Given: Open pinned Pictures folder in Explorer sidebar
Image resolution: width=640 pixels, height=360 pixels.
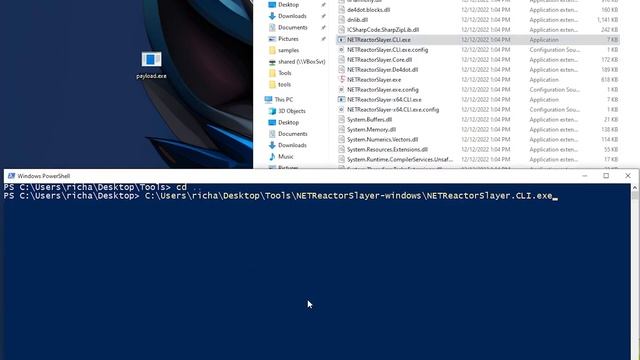Looking at the screenshot, I should pyautogui.click(x=288, y=39).
